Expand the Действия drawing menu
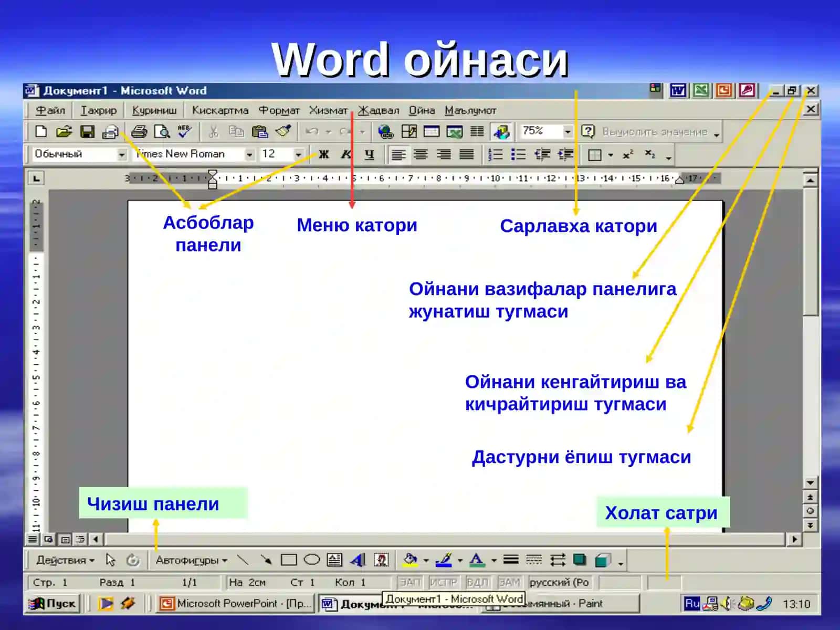Screen dimensions: 840x630 point(65,560)
